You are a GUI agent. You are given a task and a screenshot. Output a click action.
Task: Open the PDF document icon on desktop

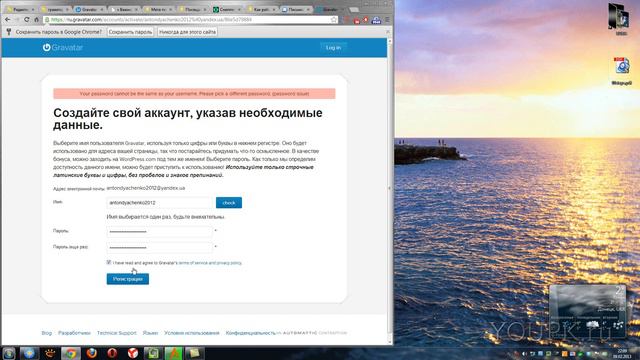coord(622,71)
